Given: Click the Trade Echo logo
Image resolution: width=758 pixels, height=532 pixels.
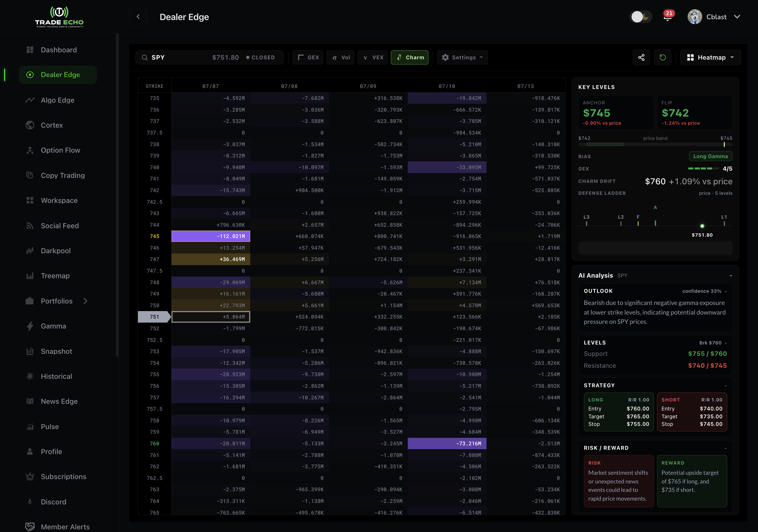Looking at the screenshot, I should click(59, 17).
